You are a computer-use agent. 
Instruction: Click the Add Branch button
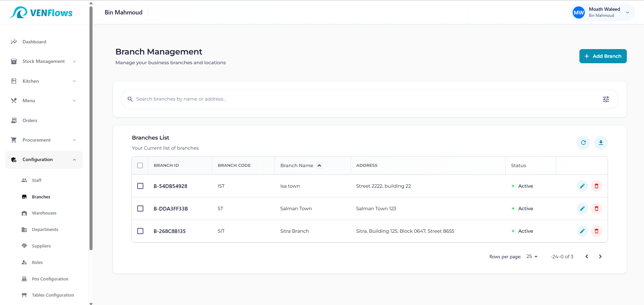[603, 56]
